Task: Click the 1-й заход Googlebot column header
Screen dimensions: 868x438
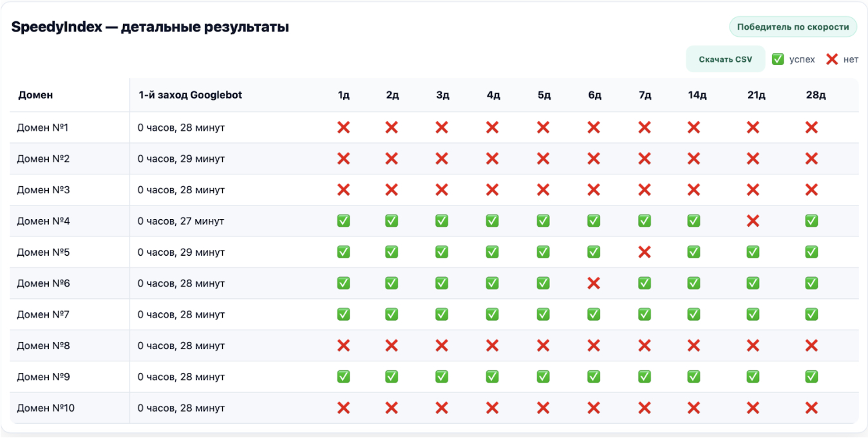Action: click(x=190, y=95)
